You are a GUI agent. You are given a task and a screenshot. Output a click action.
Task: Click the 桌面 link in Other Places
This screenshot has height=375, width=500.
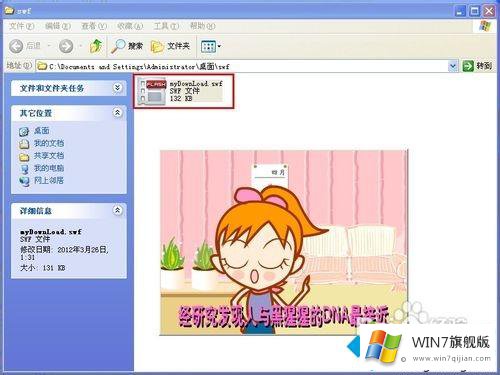[42, 131]
